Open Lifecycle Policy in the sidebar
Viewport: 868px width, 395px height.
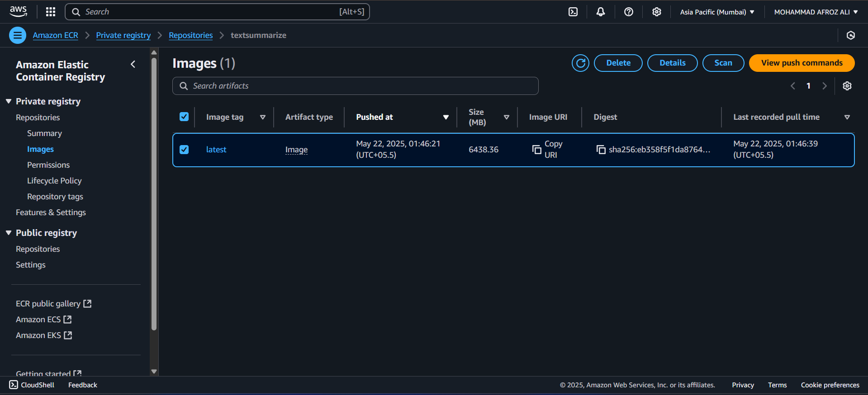pos(54,181)
